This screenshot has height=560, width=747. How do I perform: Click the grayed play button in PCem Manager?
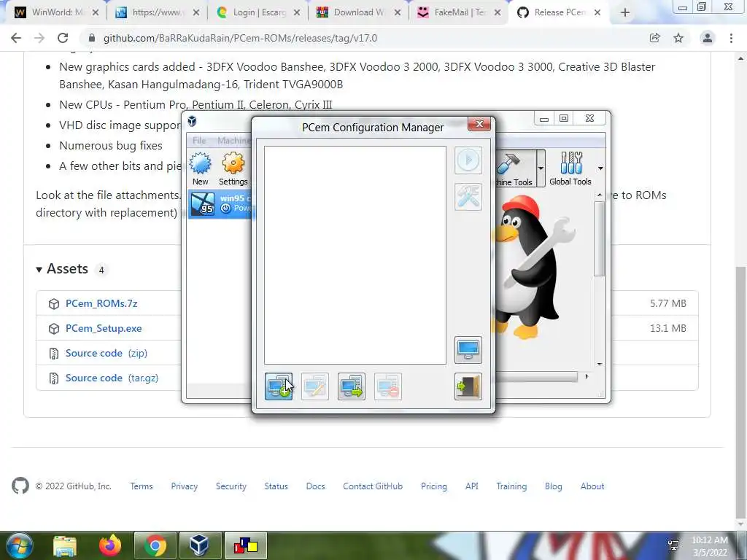coord(468,160)
